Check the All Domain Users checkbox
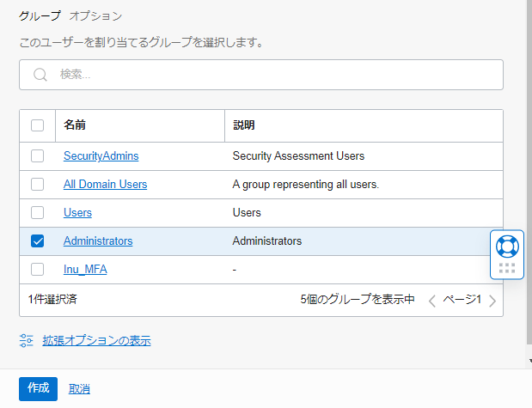The height and width of the screenshot is (408, 532). pos(37,185)
